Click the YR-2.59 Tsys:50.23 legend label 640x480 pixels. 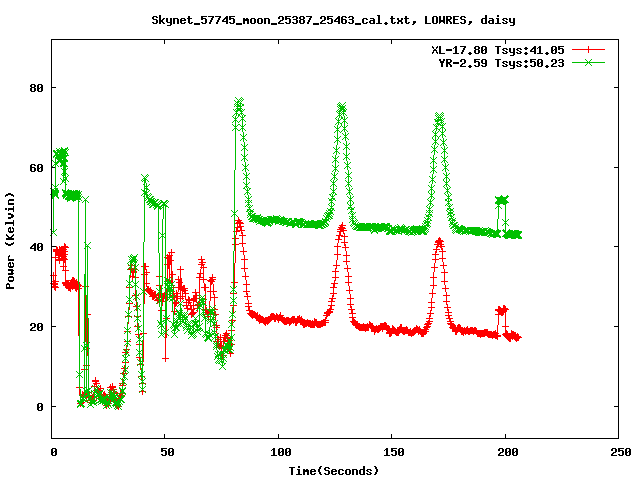(501, 63)
